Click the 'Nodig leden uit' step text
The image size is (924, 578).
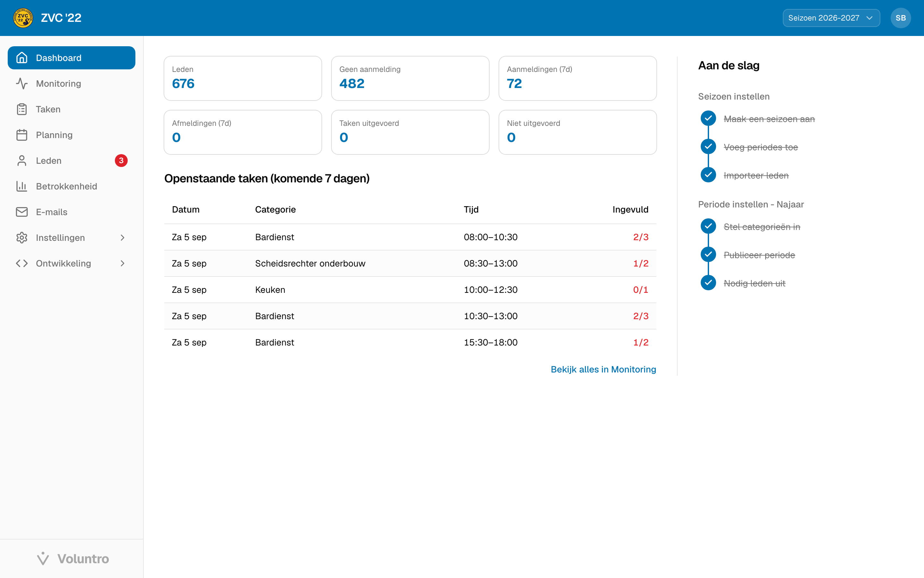point(755,283)
